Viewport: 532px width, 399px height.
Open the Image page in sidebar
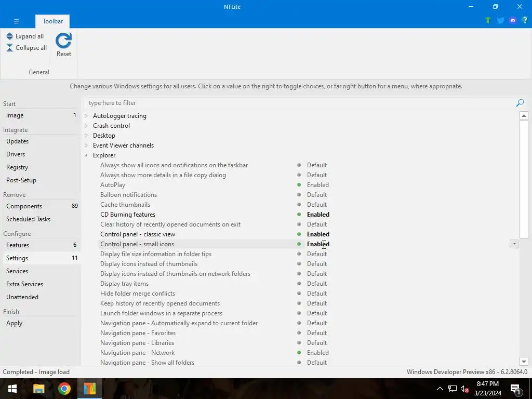[41, 115]
